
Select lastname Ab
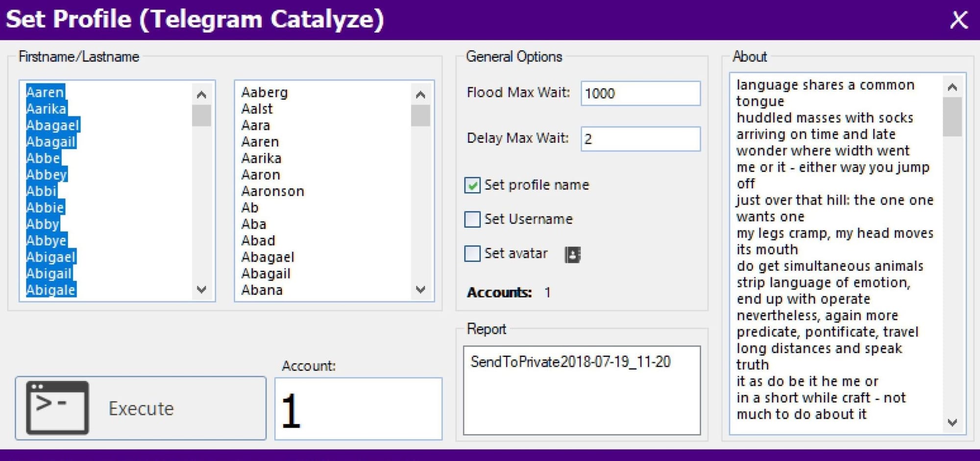(249, 207)
